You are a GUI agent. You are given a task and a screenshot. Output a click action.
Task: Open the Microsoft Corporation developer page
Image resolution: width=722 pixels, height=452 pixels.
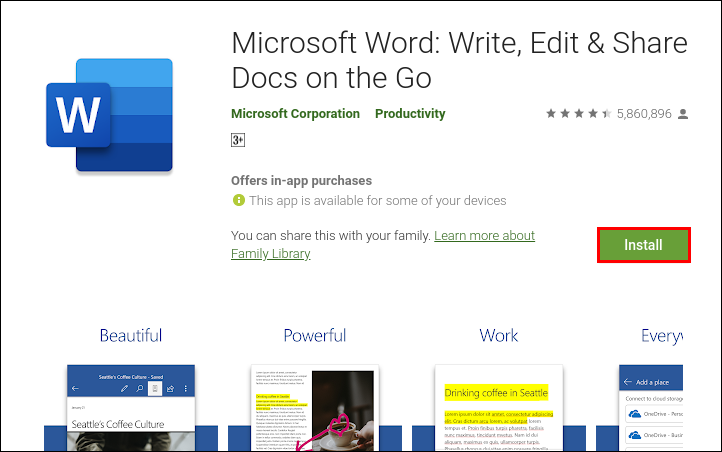click(296, 114)
